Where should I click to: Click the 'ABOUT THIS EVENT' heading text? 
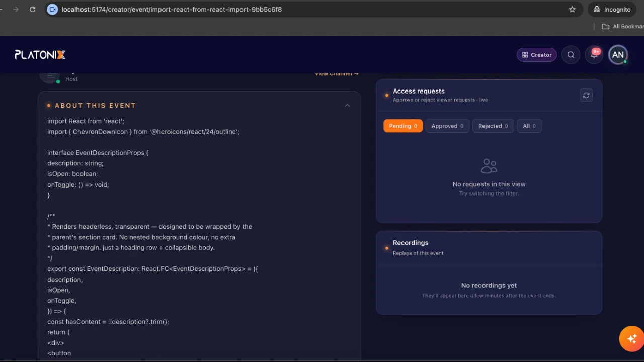pyautogui.click(x=95, y=106)
